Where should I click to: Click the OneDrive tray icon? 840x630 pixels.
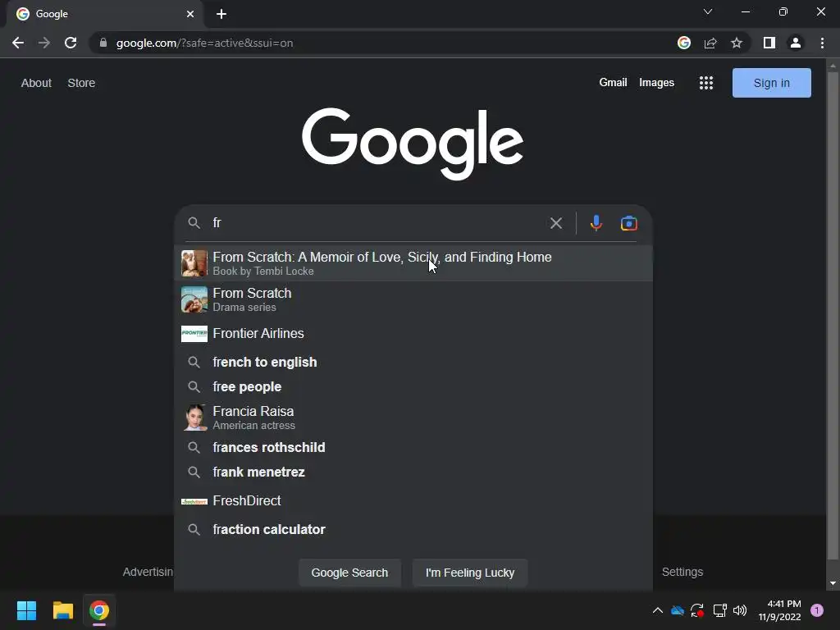tap(678, 610)
